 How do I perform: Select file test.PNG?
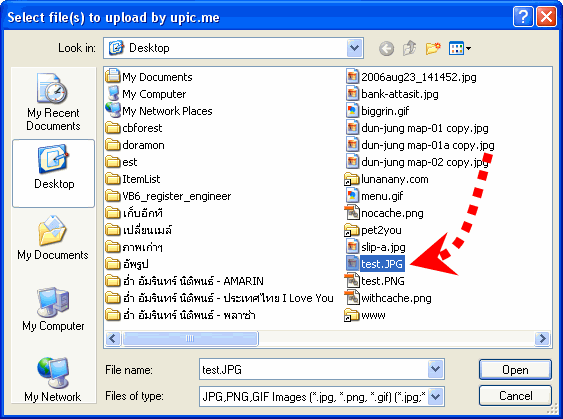(375, 281)
